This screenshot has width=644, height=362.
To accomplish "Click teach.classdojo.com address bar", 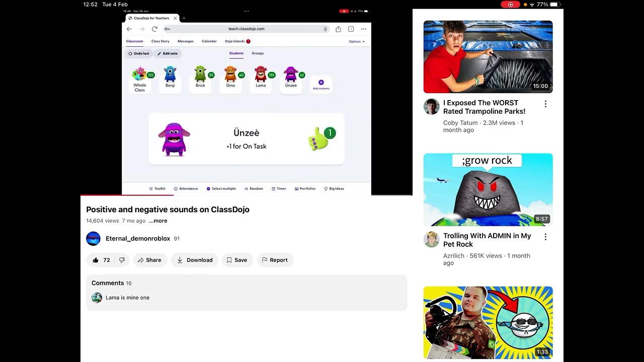I will [x=247, y=29].
